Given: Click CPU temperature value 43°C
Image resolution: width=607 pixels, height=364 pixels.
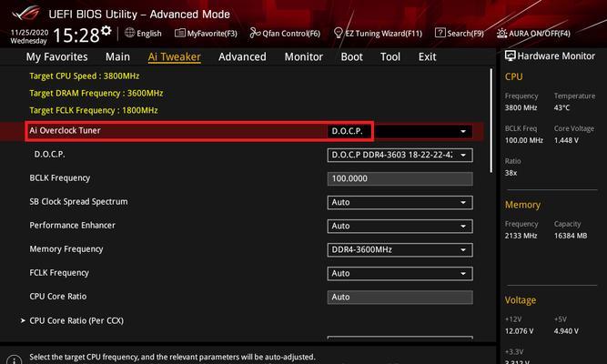Looking at the screenshot, I should [x=561, y=107].
